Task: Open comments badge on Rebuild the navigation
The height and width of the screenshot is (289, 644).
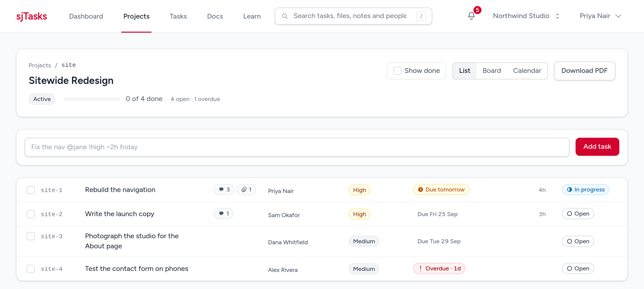Action: point(224,189)
